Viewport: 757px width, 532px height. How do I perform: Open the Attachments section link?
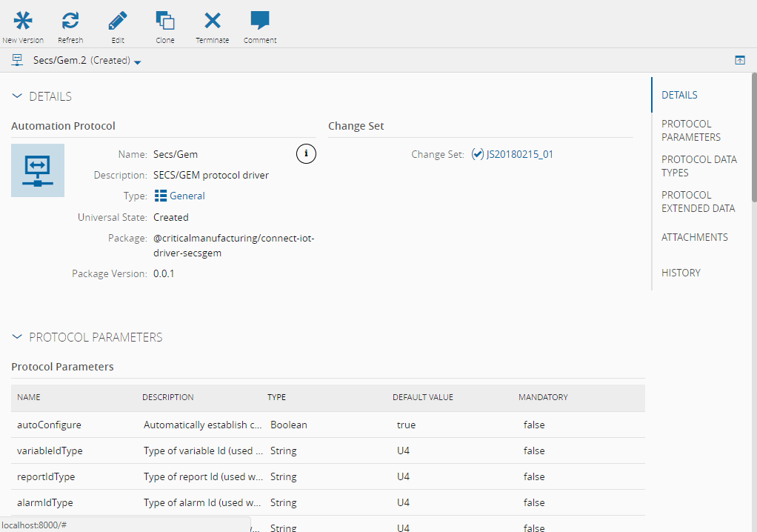click(694, 237)
